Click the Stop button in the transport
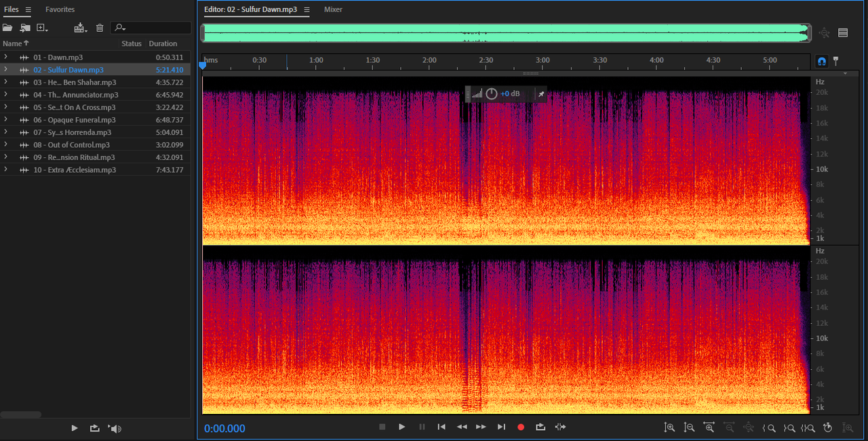This screenshot has height=441, width=868. (382, 427)
